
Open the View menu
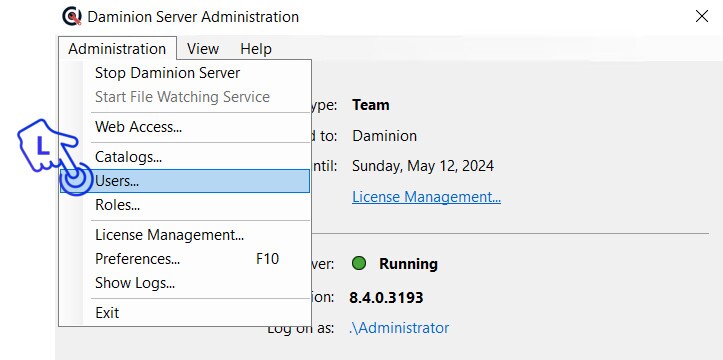coord(203,48)
